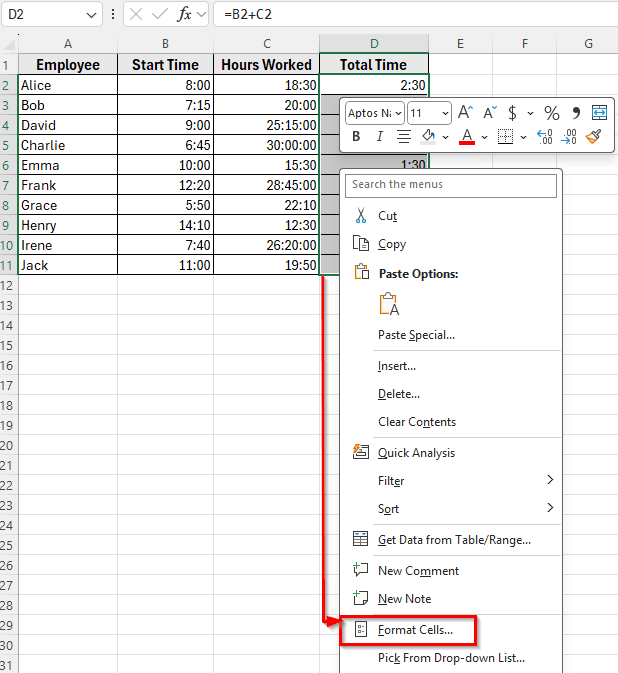Open the font size dropdown
Image resolution: width=618 pixels, height=673 pixels.
444,113
